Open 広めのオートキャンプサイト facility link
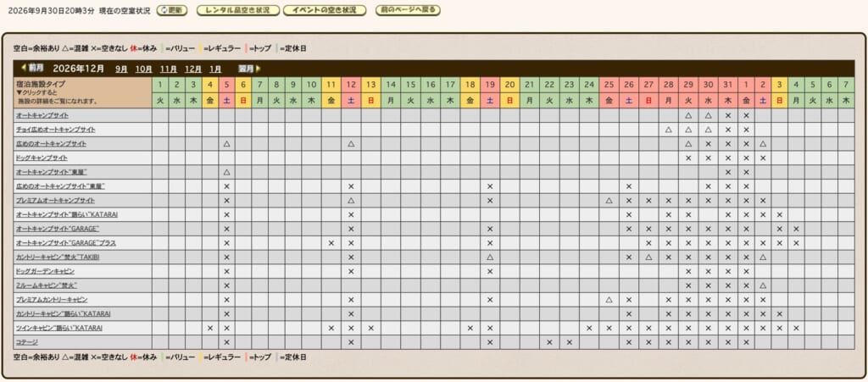 point(52,144)
